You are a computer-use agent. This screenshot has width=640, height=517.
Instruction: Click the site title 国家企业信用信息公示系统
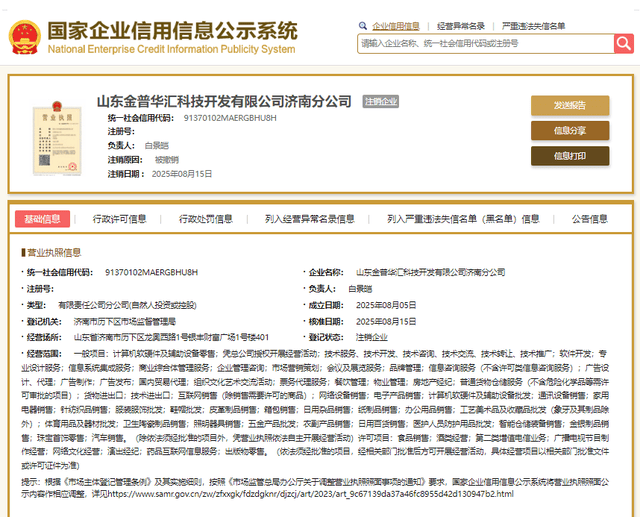pos(173,31)
